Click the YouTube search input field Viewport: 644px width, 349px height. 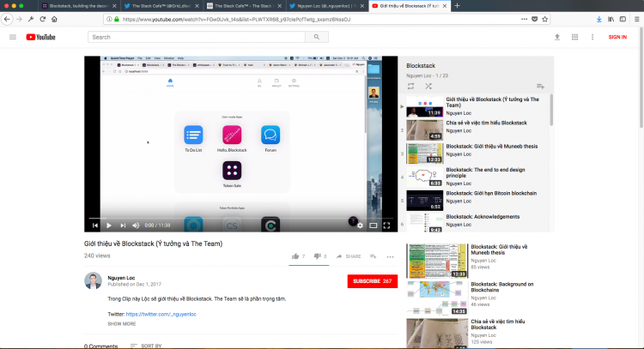(197, 37)
